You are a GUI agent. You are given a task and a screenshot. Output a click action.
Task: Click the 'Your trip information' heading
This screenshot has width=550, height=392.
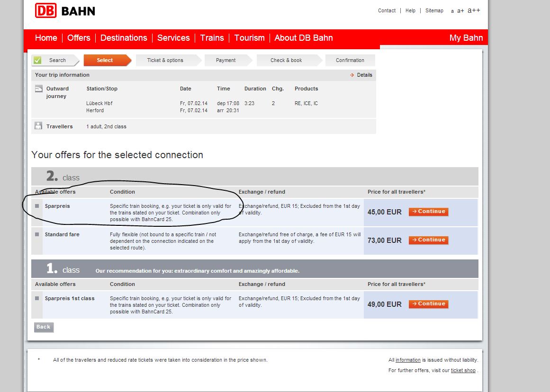[x=62, y=75]
